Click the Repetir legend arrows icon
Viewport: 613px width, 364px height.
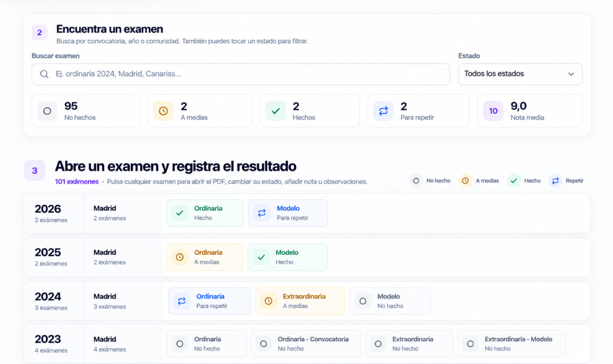[555, 181]
